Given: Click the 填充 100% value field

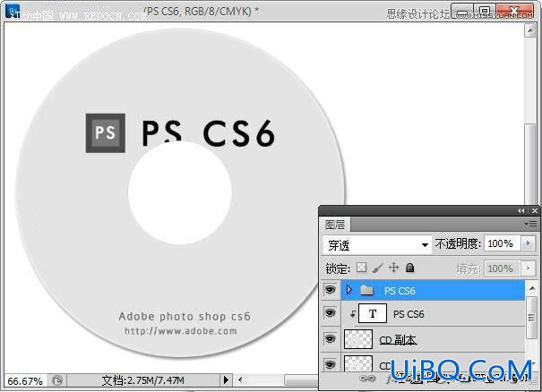Looking at the screenshot, I should [503, 268].
